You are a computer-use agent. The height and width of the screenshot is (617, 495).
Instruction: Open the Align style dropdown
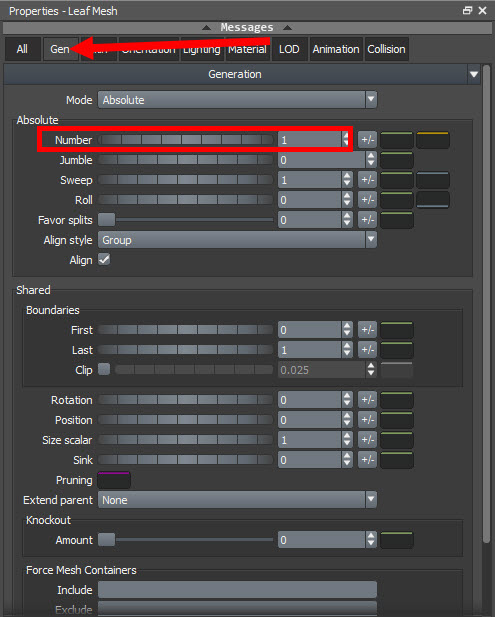pyautogui.click(x=237, y=240)
